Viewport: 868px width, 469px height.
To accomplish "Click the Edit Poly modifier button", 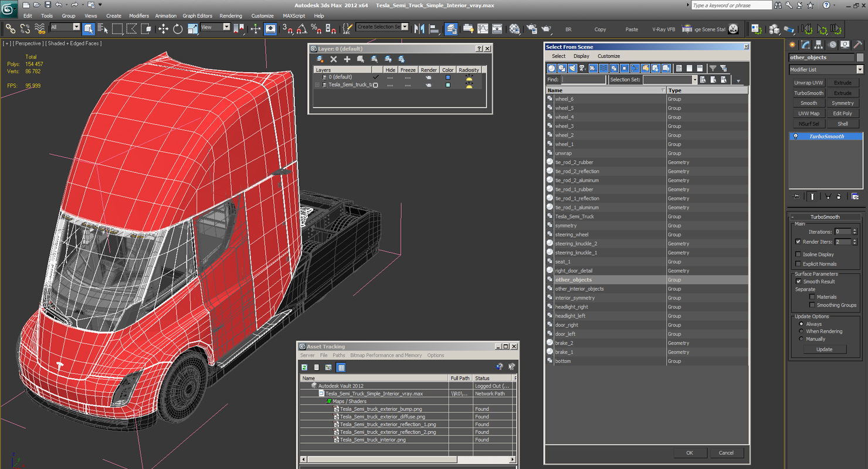I will coord(843,114).
